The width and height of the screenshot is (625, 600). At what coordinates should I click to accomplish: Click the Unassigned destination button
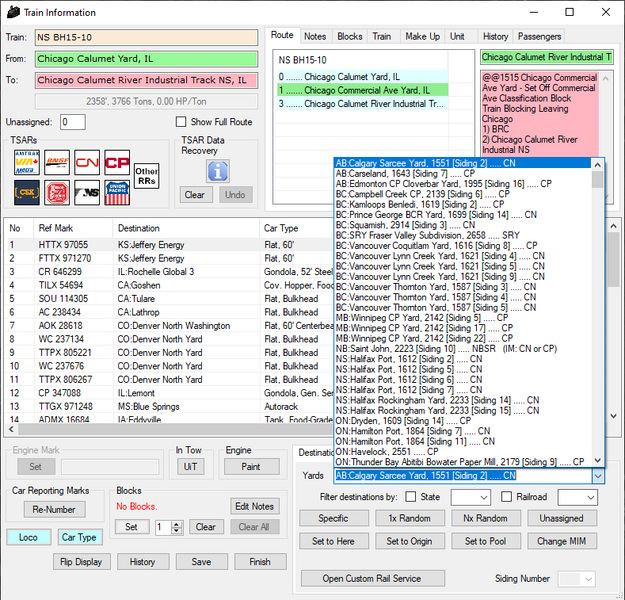point(561,518)
